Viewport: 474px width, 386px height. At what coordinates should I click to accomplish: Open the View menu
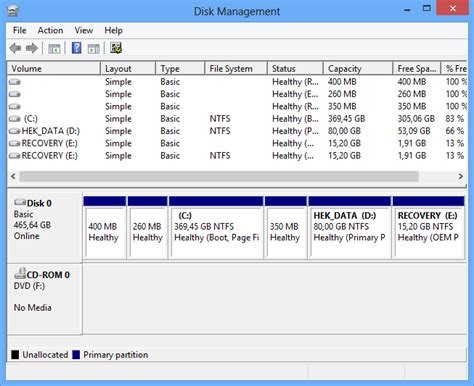84,30
